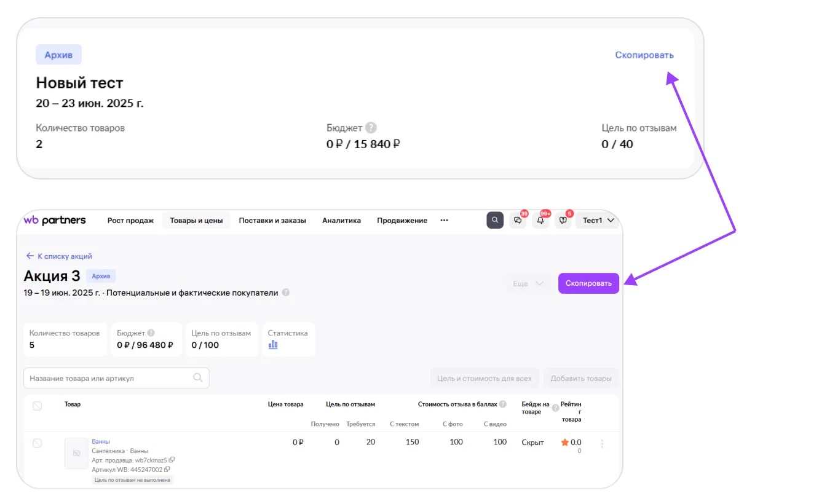Select the checkbox for the Ванны row
This screenshot has height=504, width=819.
[37, 443]
